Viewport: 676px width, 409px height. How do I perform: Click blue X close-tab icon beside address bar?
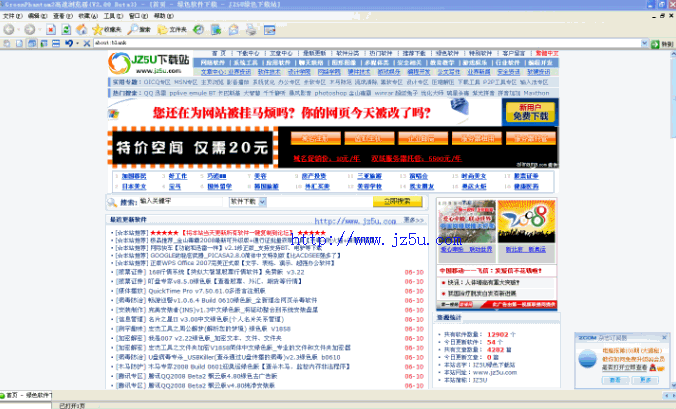(87, 44)
